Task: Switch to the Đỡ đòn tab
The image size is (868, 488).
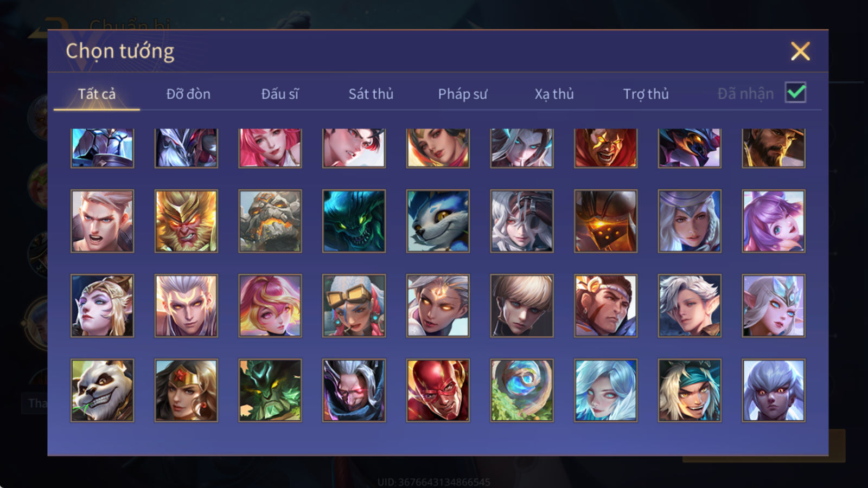Action: click(188, 94)
